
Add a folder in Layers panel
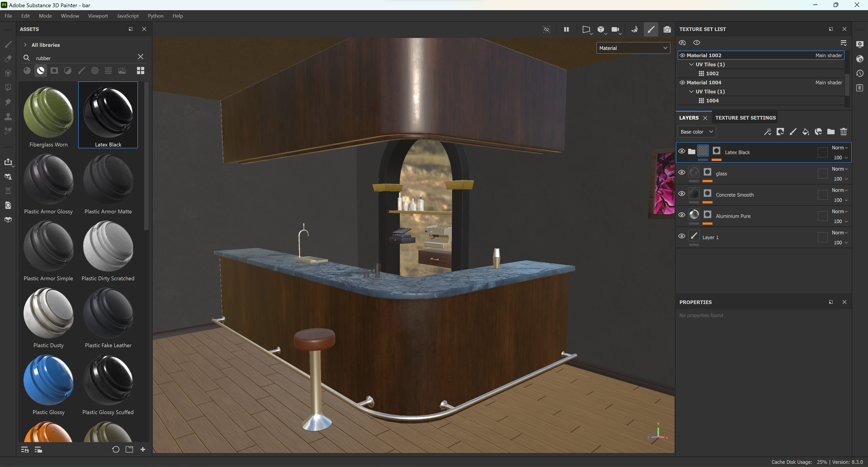tap(831, 132)
